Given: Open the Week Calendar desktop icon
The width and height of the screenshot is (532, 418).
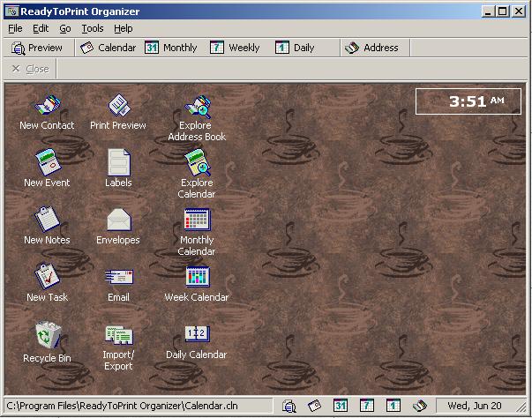Looking at the screenshot, I should [x=197, y=284].
